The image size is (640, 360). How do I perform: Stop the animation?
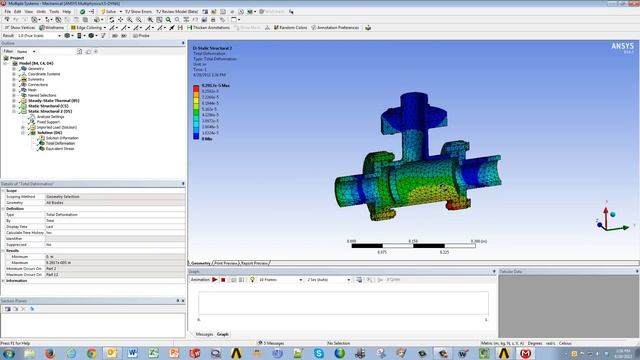[x=223, y=280]
